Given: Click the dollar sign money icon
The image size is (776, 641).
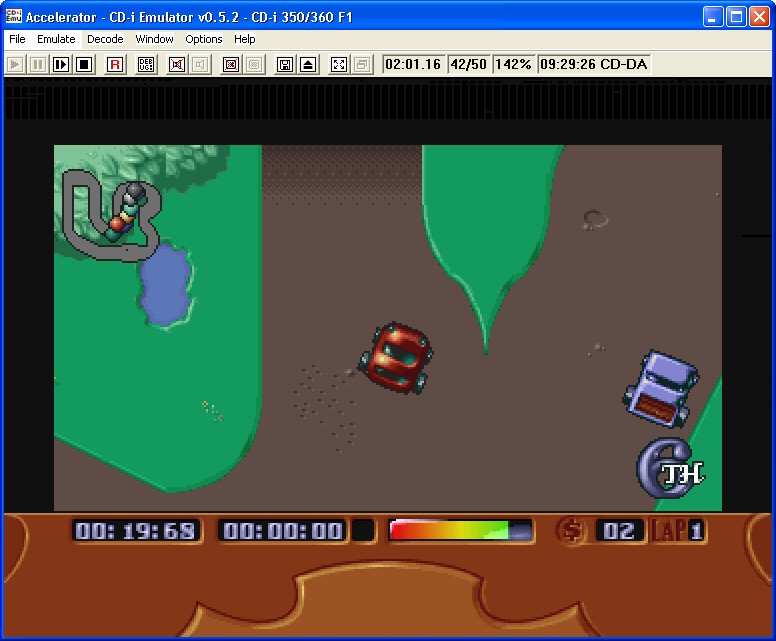Looking at the screenshot, I should (572, 531).
